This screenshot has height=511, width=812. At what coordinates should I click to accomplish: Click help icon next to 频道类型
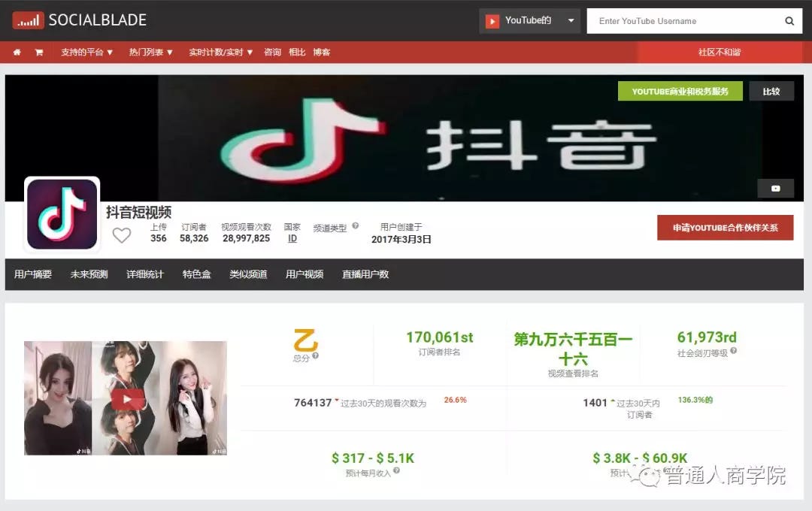355,225
